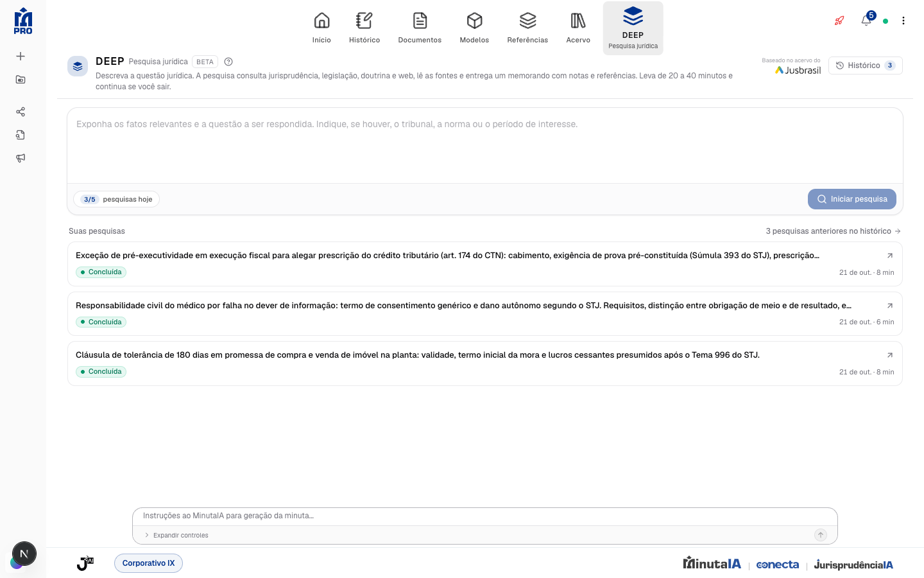924x578 pixels.
Task: Open the notifications bell
Action: tap(866, 21)
